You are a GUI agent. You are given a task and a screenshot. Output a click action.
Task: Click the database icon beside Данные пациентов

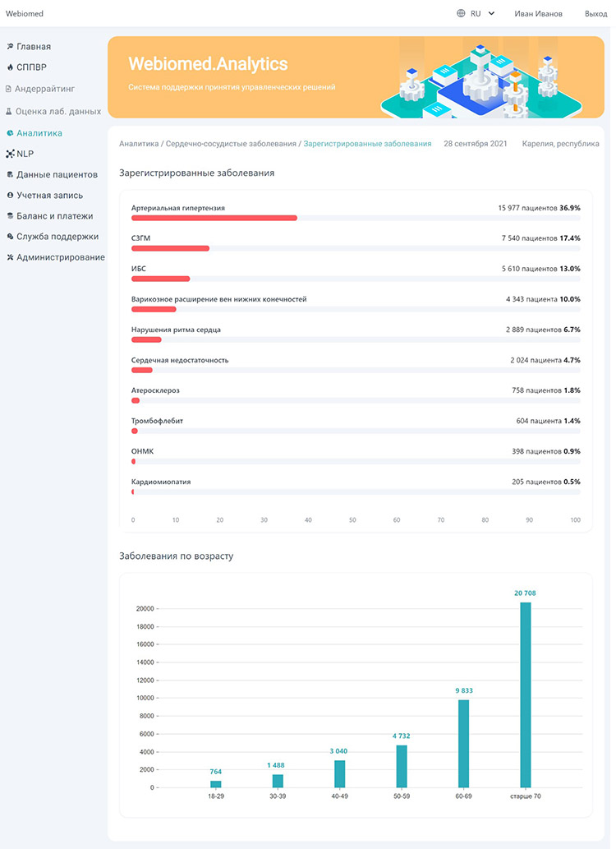[x=10, y=174]
